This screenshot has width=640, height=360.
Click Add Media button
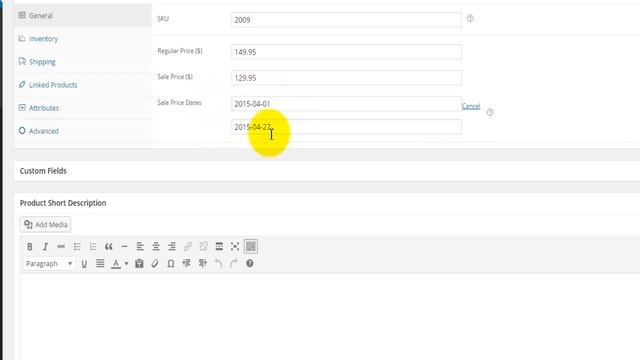pyautogui.click(x=45, y=224)
